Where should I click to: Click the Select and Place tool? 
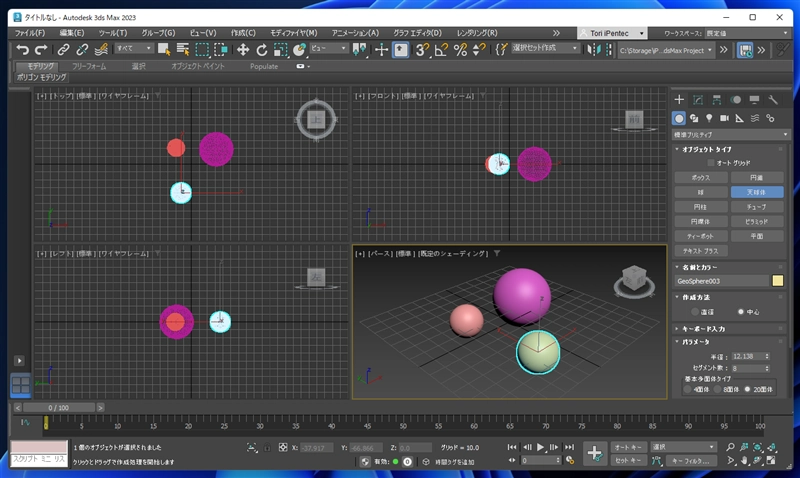click(x=299, y=49)
